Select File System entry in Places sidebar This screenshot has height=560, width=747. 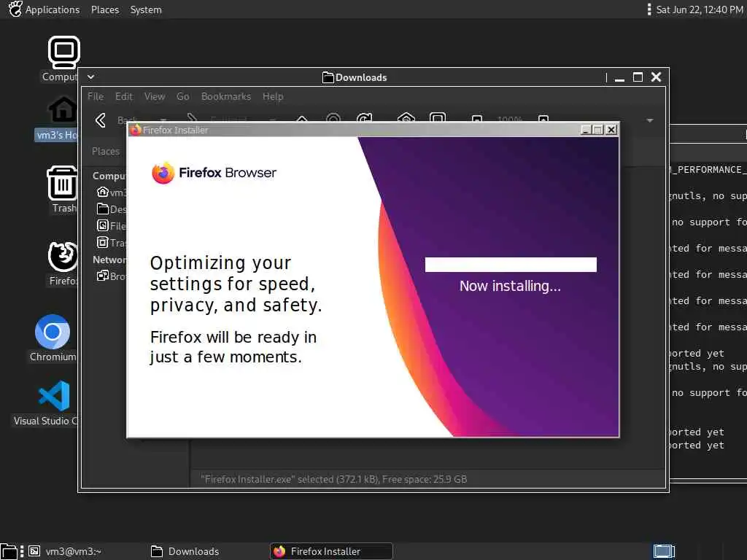(111, 226)
